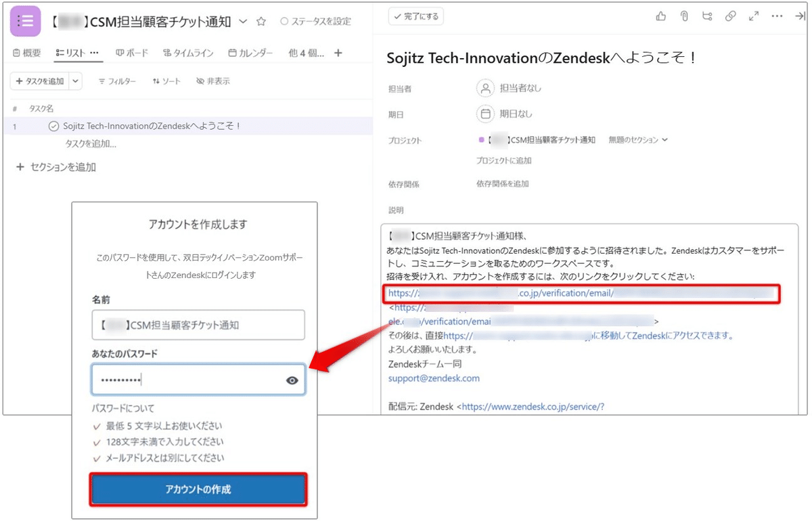812x521 pixels.
Task: Click task title in detail pane
Action: coord(542,58)
